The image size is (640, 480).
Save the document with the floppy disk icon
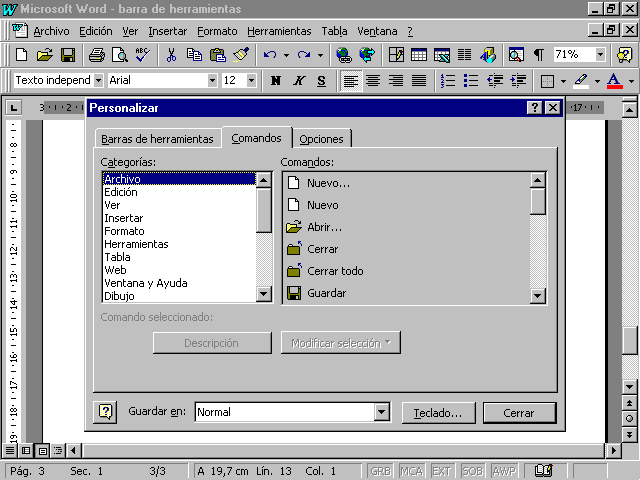pyautogui.click(x=68, y=55)
